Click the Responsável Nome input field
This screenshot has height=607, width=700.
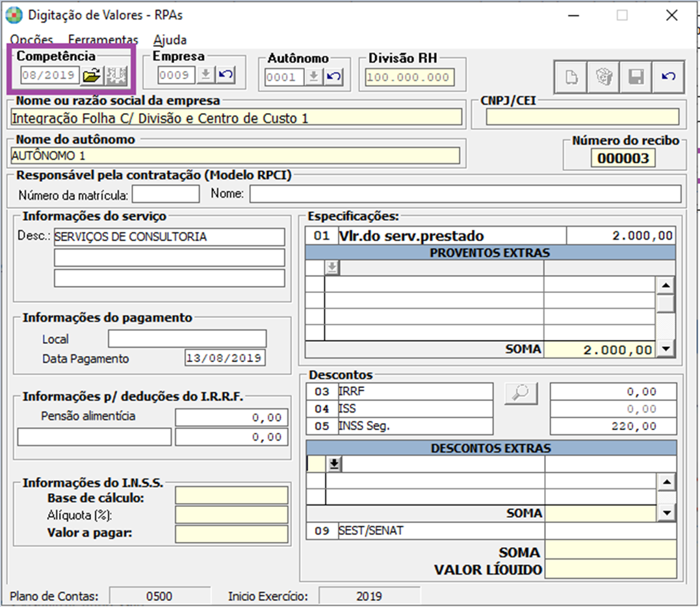465,194
